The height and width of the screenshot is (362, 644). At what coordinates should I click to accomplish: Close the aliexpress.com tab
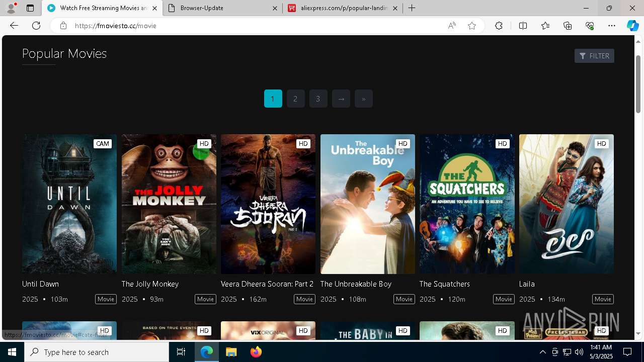tap(395, 8)
